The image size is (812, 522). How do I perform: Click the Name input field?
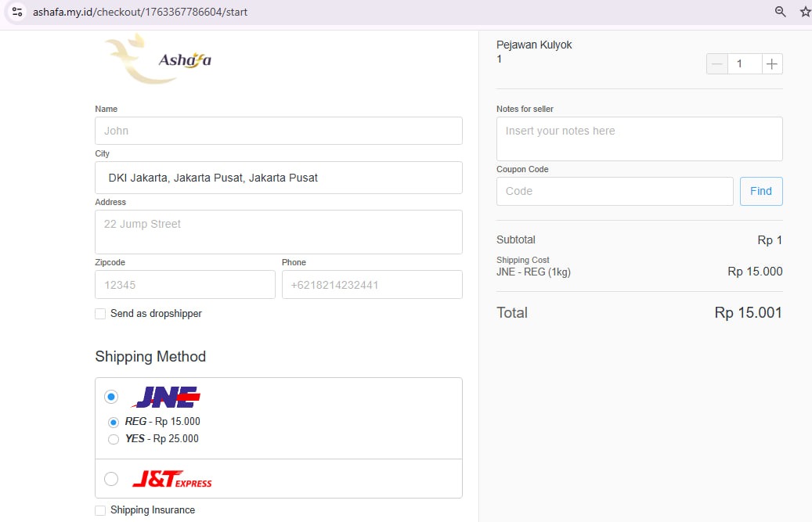point(278,131)
